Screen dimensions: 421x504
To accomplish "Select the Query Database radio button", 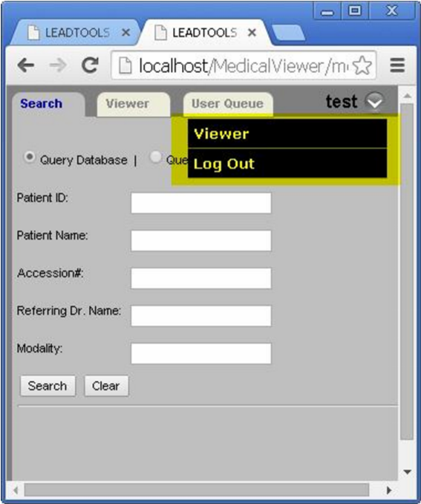I will coord(29,157).
